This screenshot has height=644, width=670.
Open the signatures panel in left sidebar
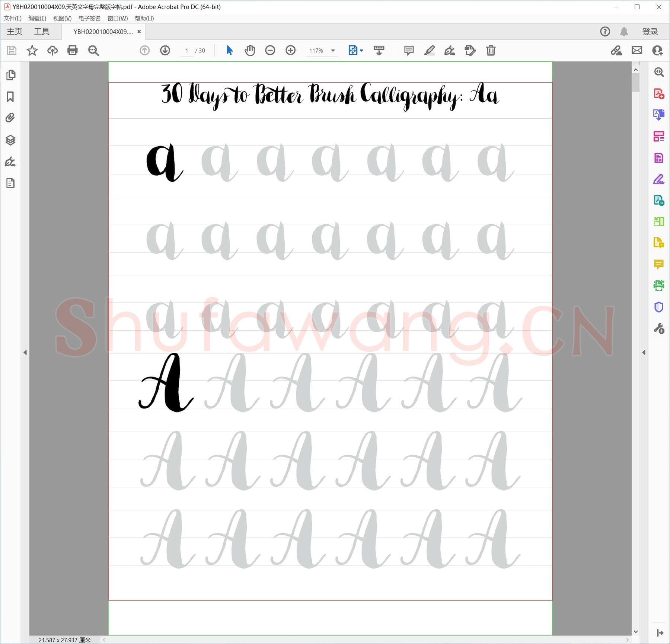[x=10, y=161]
